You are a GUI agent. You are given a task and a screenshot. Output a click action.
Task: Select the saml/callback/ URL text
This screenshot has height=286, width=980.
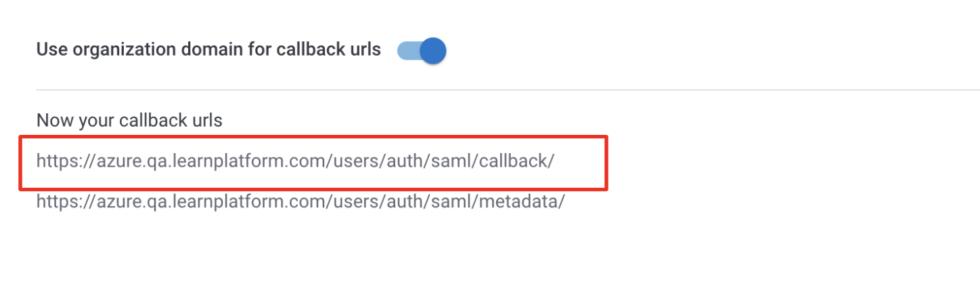[x=296, y=161]
